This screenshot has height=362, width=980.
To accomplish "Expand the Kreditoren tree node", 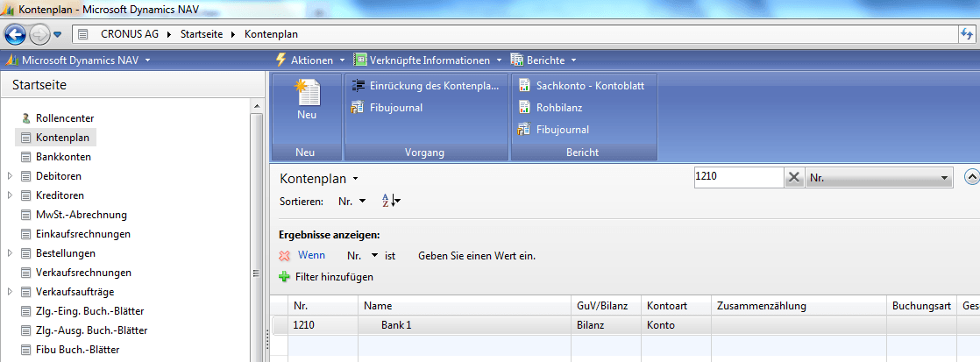I will 10,195.
